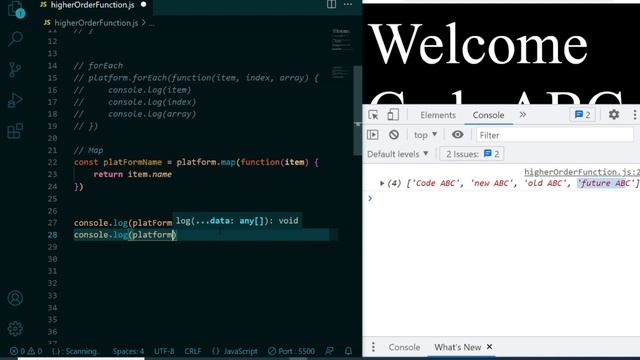Click console prompt chevron

370,198
